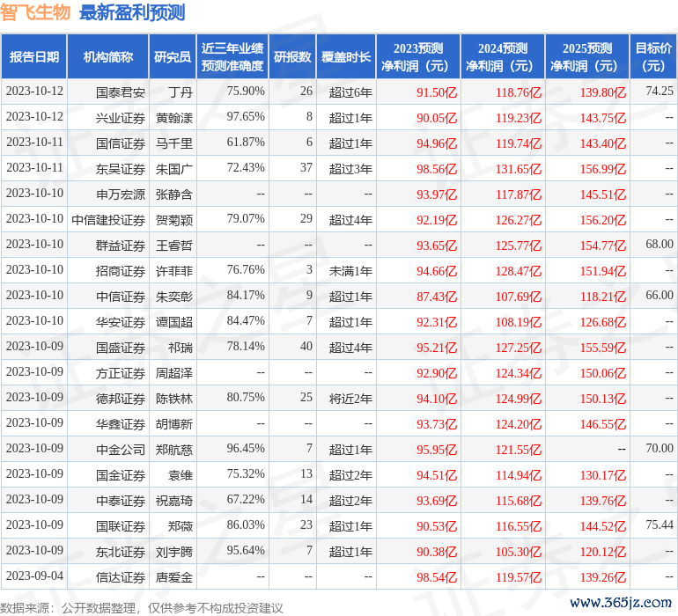Click 2023 profit value 87.43亿

437,297
